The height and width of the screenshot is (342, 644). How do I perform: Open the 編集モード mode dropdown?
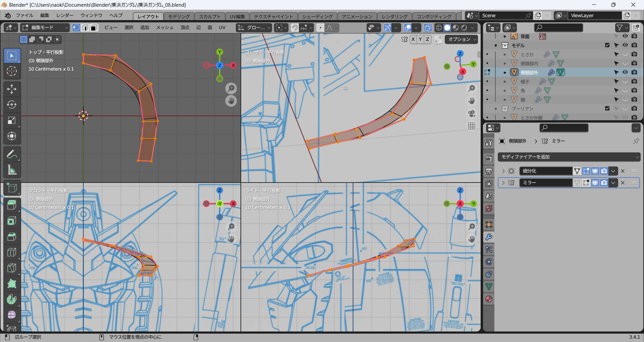[45, 28]
